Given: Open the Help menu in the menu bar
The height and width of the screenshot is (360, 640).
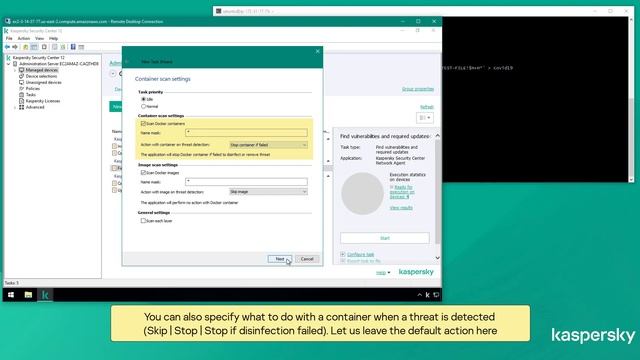Looking at the screenshot, I should point(53,38).
